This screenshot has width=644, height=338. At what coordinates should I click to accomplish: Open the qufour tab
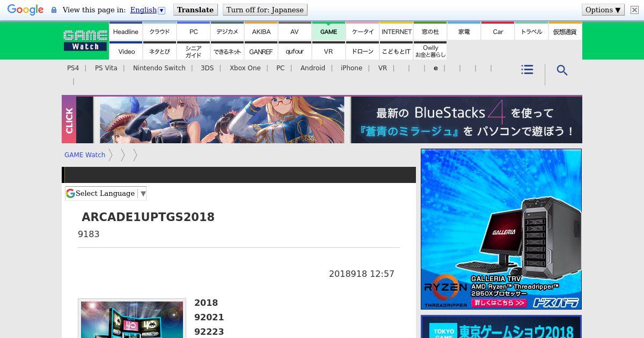click(295, 51)
